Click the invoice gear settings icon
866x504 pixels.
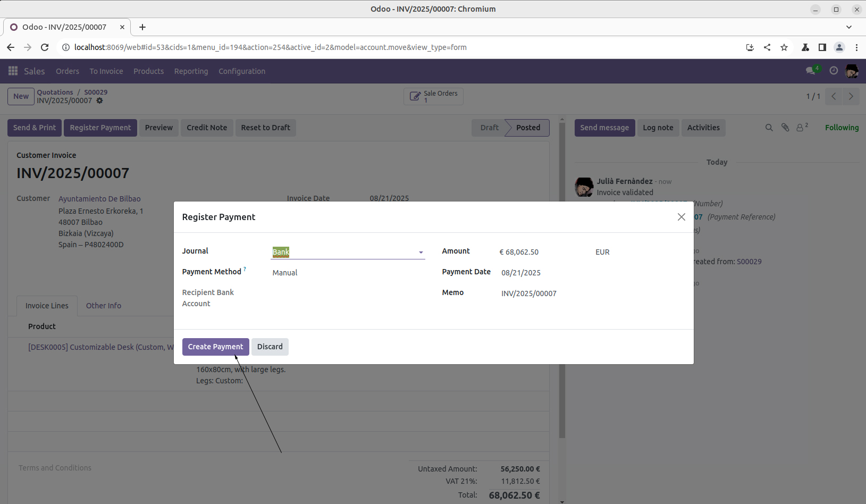coord(99,101)
